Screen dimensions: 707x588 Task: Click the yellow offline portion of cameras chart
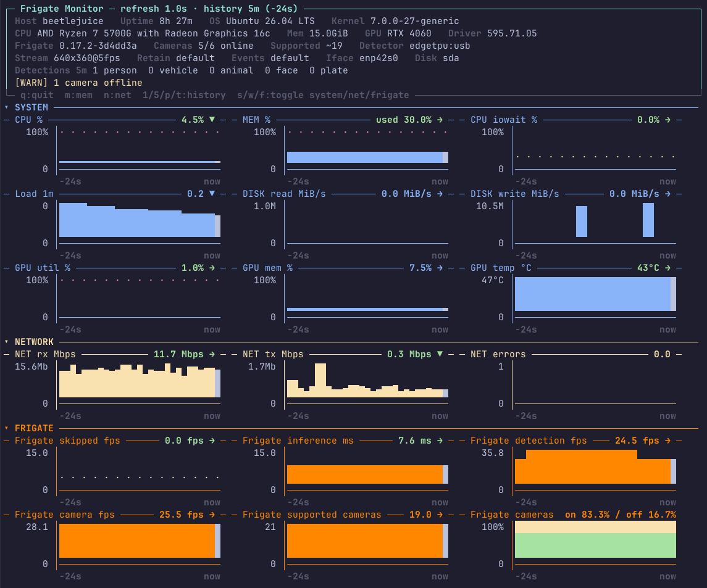point(595,527)
